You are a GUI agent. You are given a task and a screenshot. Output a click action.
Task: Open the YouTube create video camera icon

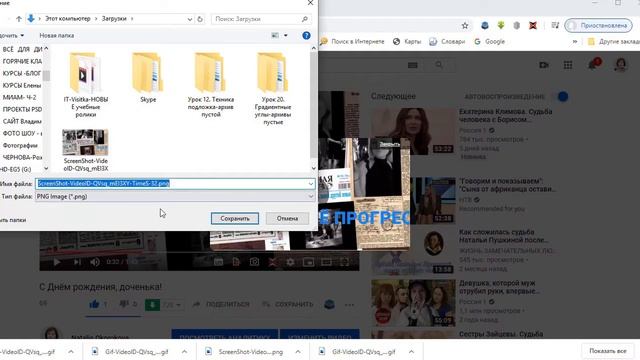tap(544, 65)
